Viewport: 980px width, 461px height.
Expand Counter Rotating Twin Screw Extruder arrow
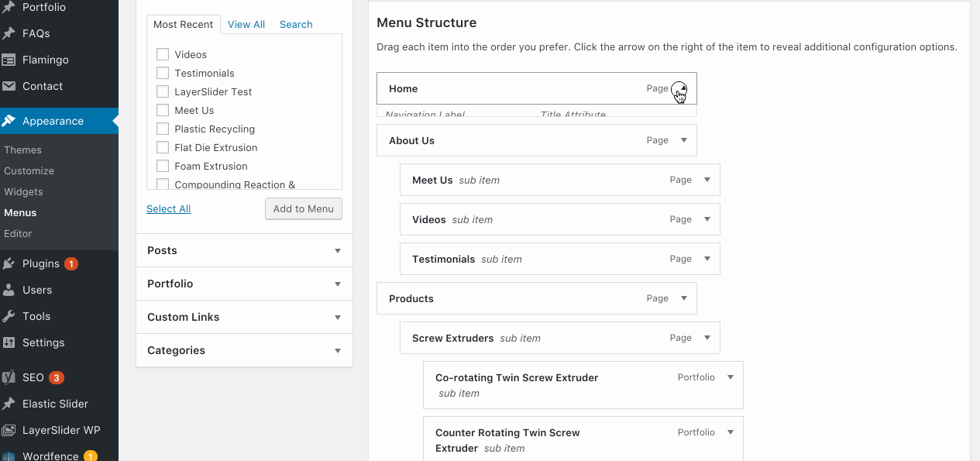(730, 432)
